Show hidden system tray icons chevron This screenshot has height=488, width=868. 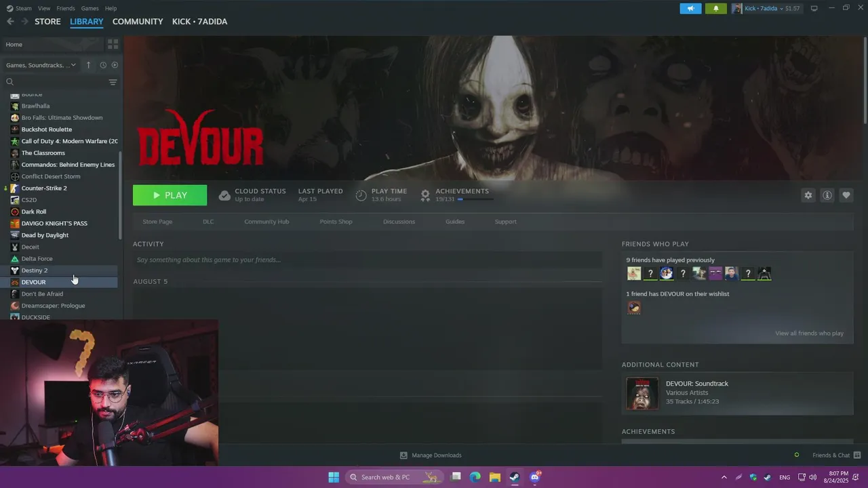(x=724, y=478)
